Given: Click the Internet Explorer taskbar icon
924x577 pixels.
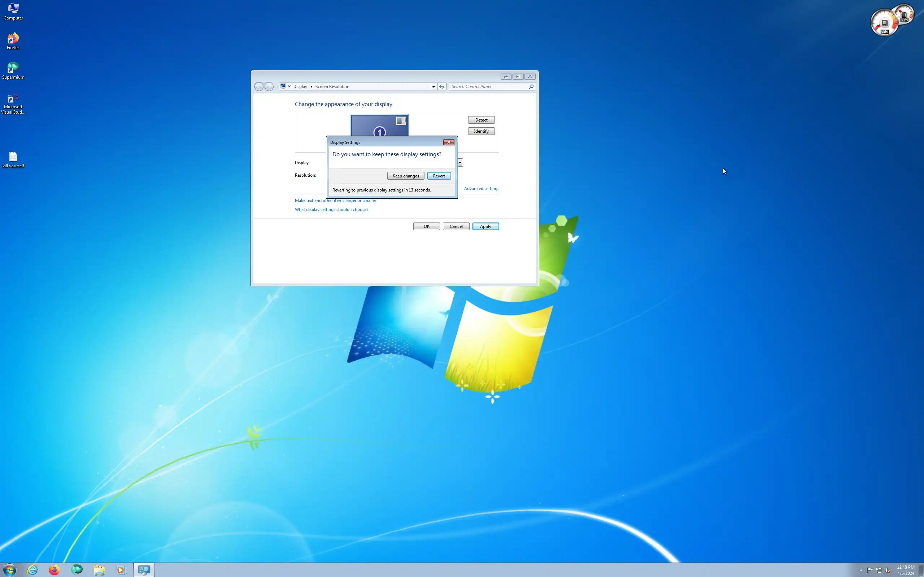Looking at the screenshot, I should [32, 570].
